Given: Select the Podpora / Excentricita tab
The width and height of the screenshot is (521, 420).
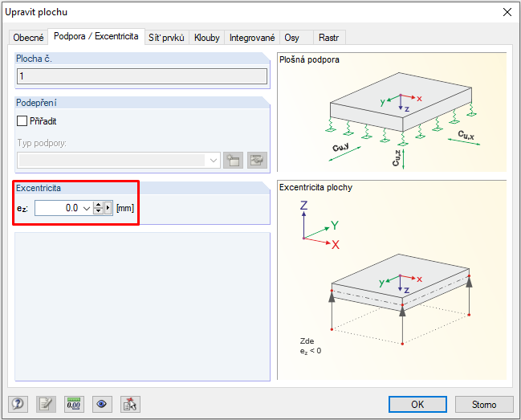Looking at the screenshot, I should click(x=96, y=36).
